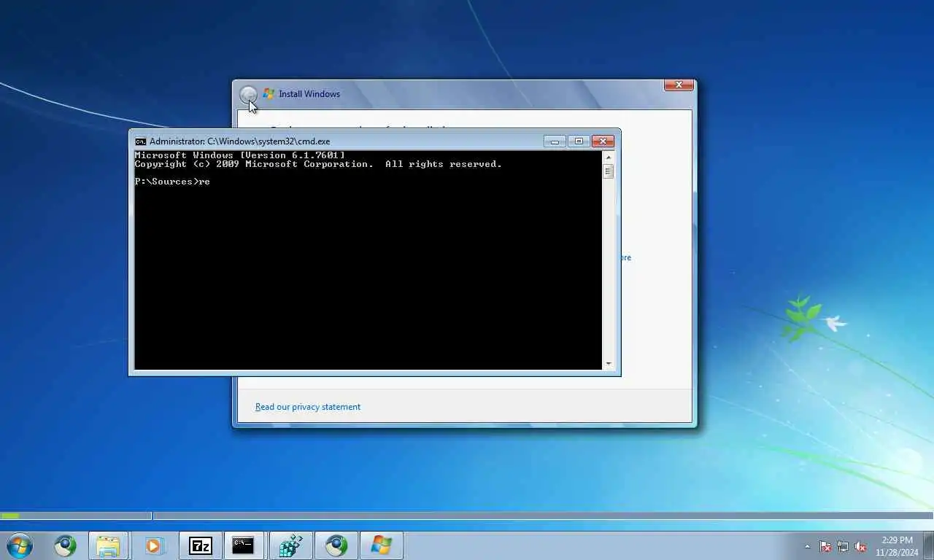Open the cmd.exe title bar system icon
The width and height of the screenshot is (934, 560).
tap(141, 141)
